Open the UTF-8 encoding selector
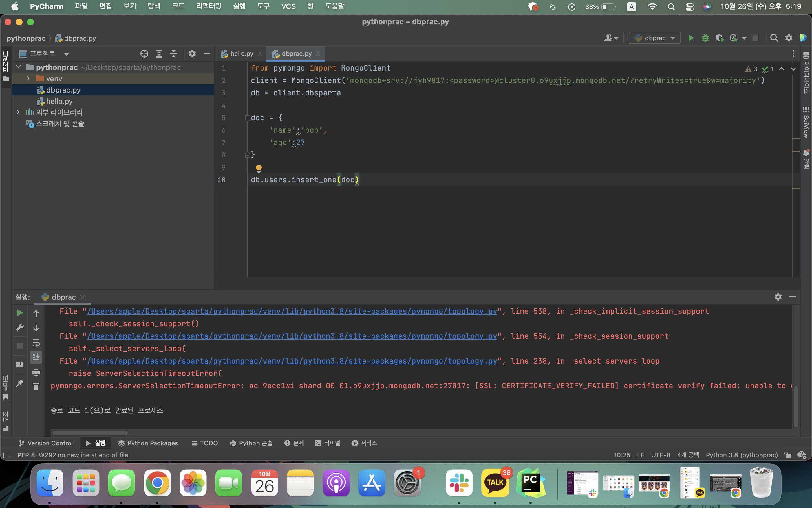The height and width of the screenshot is (508, 812). [x=660, y=455]
